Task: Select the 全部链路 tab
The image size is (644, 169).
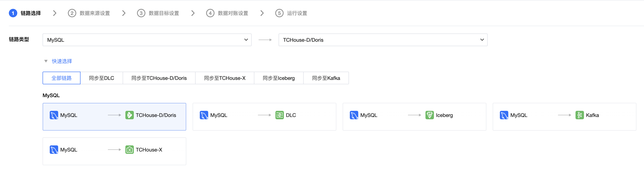Action: pos(62,78)
